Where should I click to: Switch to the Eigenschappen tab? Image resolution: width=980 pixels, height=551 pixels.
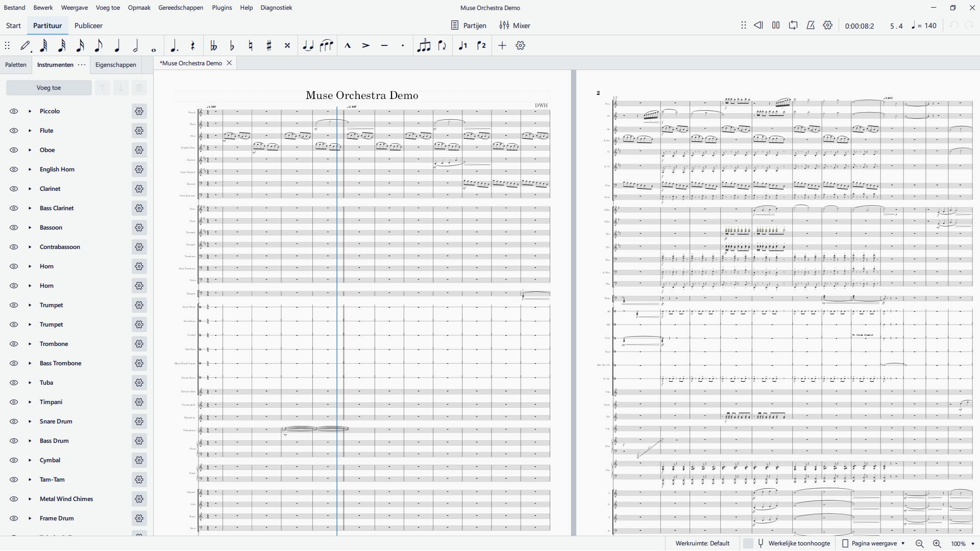click(115, 65)
